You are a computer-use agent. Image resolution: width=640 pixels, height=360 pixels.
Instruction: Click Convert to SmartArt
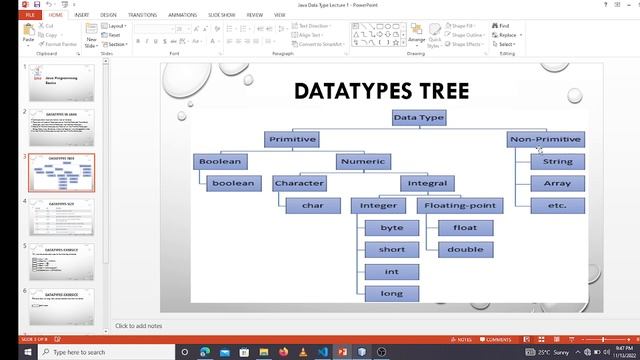click(x=318, y=44)
